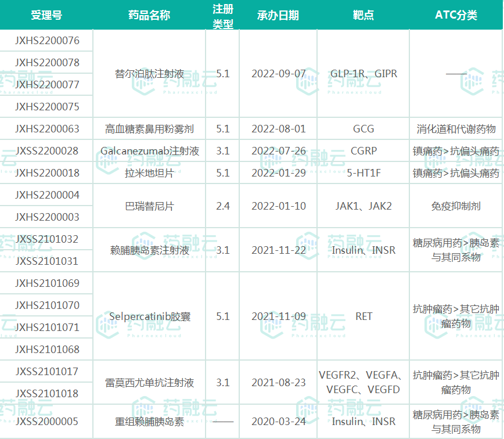Click Galcanezumab注射液 cell
Screen dimensions: 504x439
[149, 151]
